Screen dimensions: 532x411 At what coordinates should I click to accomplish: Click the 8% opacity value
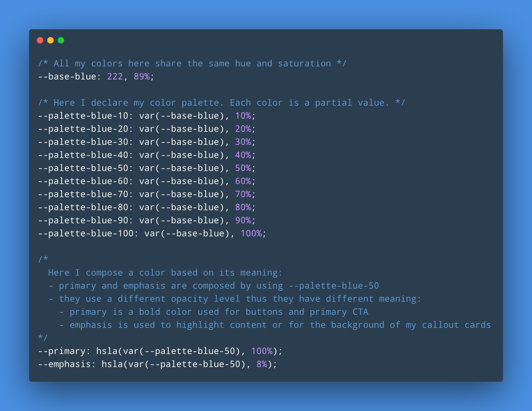(x=262, y=364)
